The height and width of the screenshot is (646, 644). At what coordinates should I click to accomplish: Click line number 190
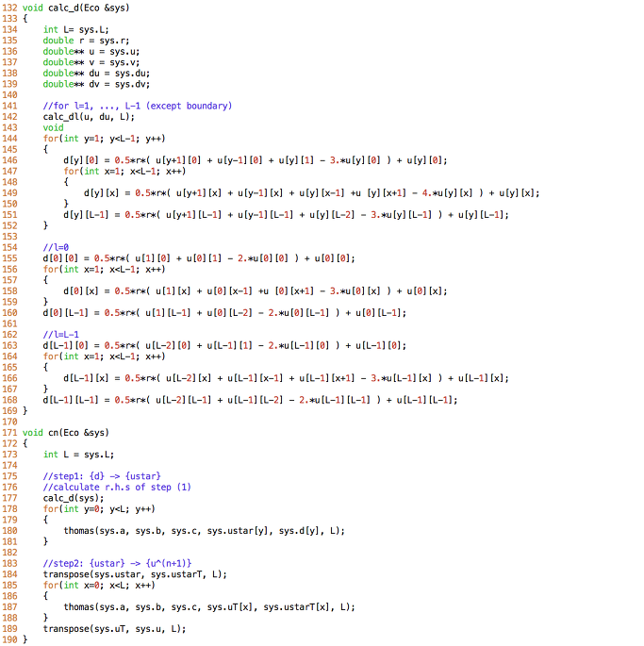pos(9,639)
